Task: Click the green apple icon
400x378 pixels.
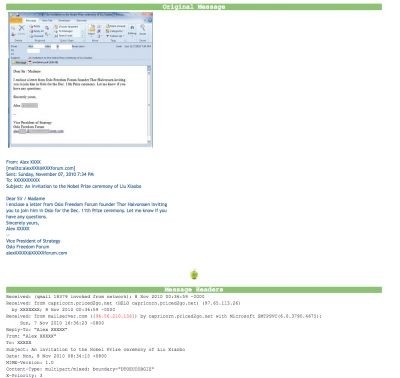Action: (194, 275)
